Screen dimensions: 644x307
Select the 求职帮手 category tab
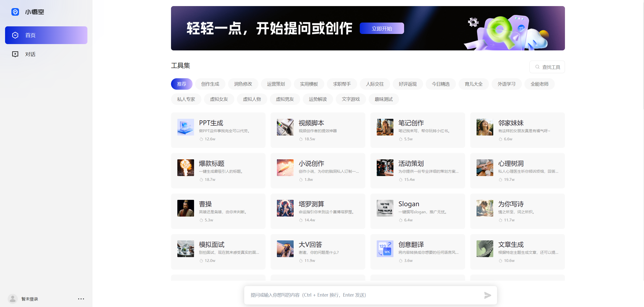342,84
